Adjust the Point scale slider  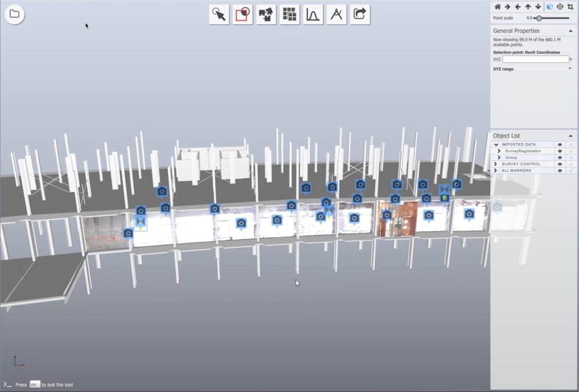click(540, 18)
